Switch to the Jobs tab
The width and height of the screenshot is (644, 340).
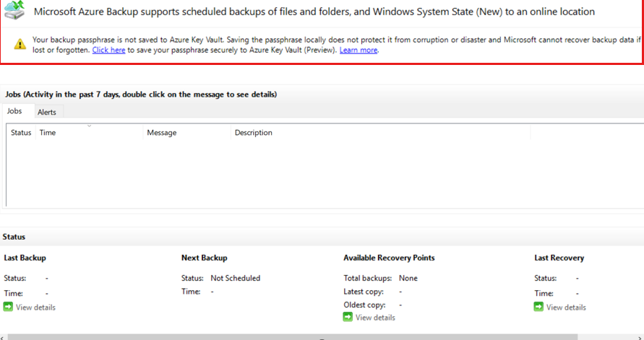pyautogui.click(x=15, y=111)
